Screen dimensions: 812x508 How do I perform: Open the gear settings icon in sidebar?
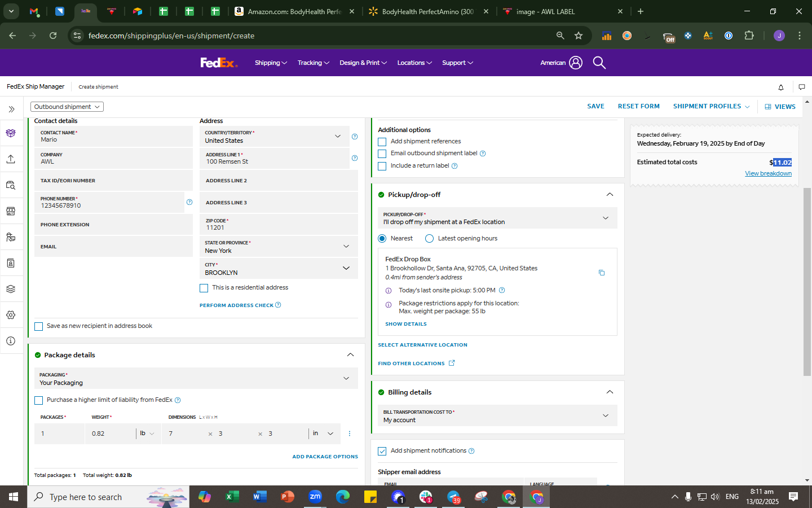11,315
